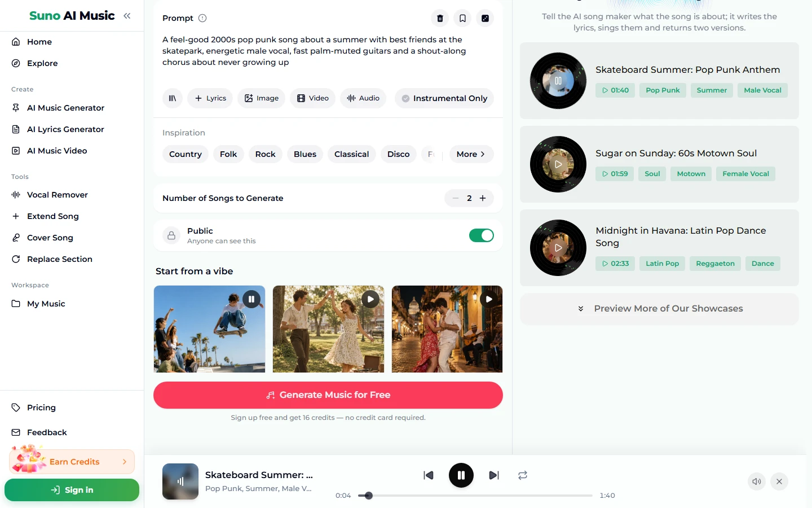This screenshot has width=812, height=508.
Task: Select the Country inspiration chip
Action: (x=186, y=154)
